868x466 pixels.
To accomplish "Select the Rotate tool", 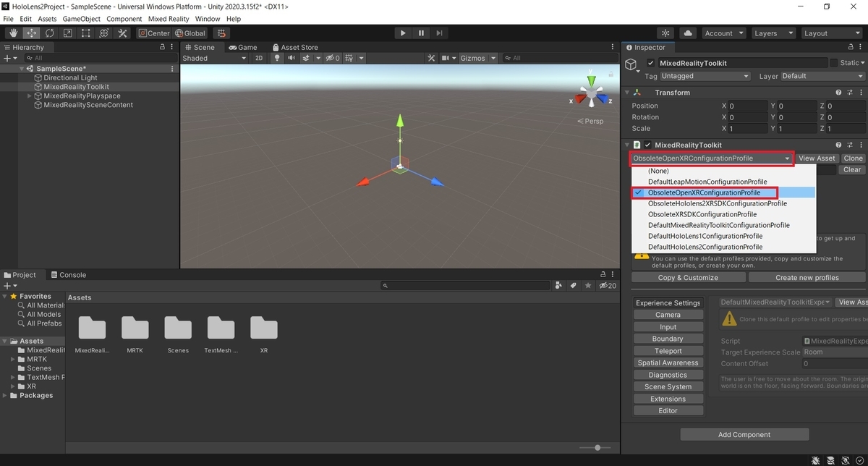I will click(50, 33).
